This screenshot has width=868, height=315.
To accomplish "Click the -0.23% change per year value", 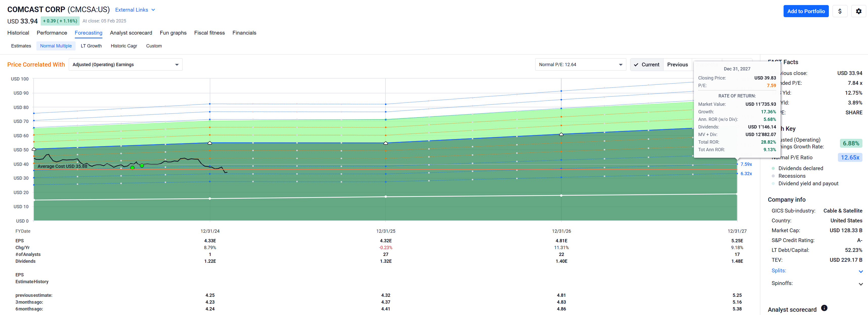I will pos(385,248).
